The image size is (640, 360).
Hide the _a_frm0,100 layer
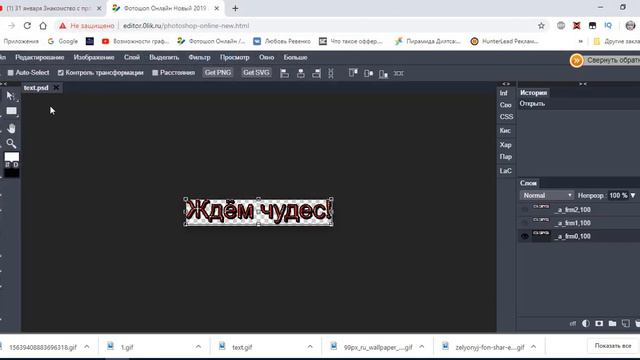(524, 236)
